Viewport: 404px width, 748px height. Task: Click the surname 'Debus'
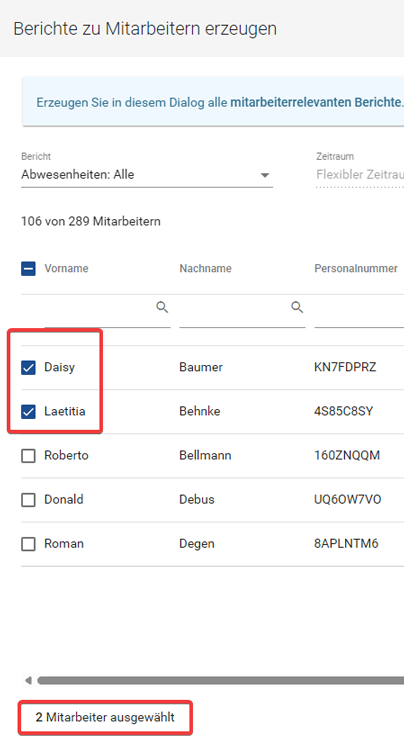coord(197,499)
